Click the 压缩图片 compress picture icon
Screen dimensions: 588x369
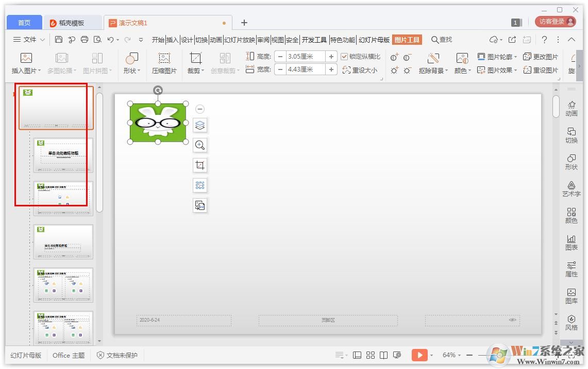pyautogui.click(x=164, y=63)
